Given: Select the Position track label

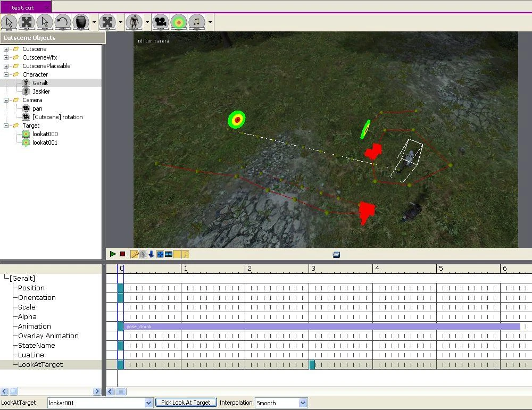Looking at the screenshot, I should 31,288.
